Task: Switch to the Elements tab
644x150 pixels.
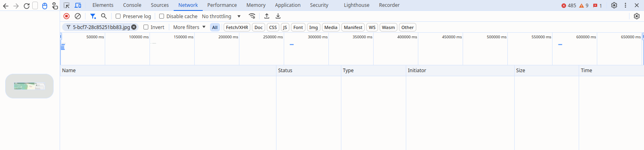Action: click(x=103, y=5)
